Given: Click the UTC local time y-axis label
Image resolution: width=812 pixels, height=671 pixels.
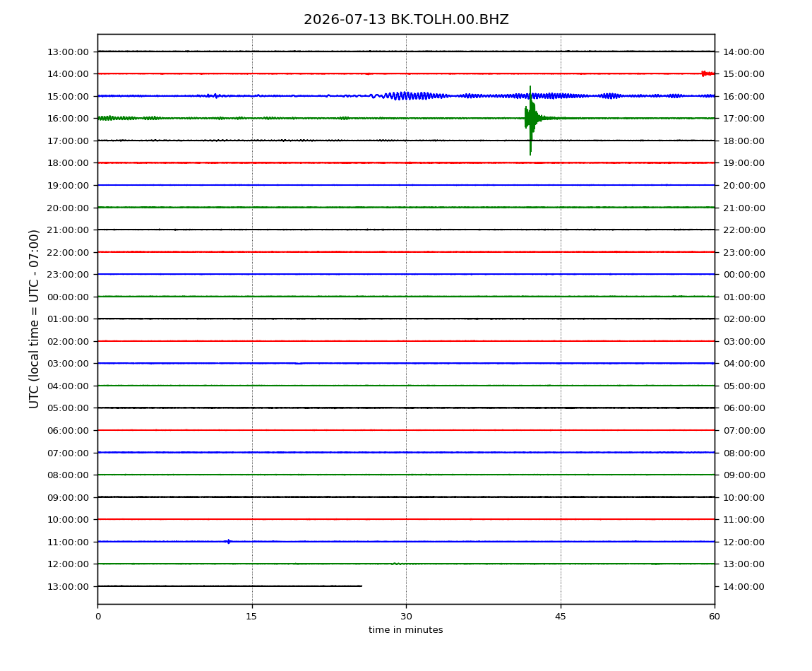Looking at the screenshot, I should 34,319.
